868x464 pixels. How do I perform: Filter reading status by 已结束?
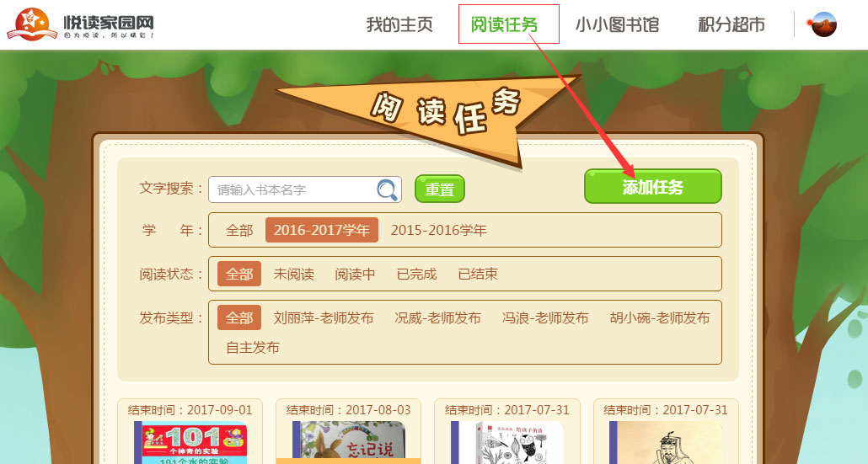478,274
